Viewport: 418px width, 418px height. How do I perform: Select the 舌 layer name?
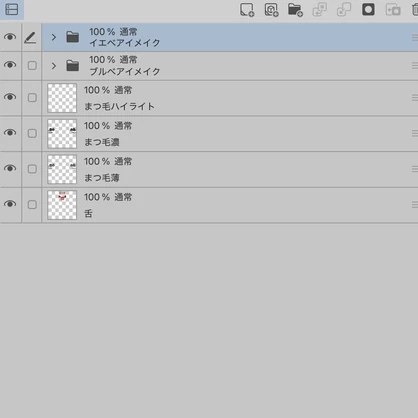(x=88, y=213)
